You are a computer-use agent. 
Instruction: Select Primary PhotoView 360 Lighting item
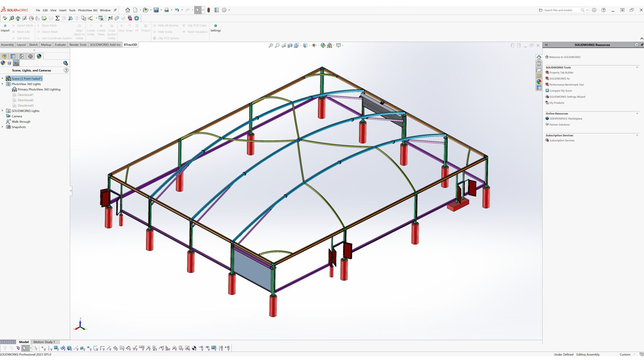click(x=39, y=89)
